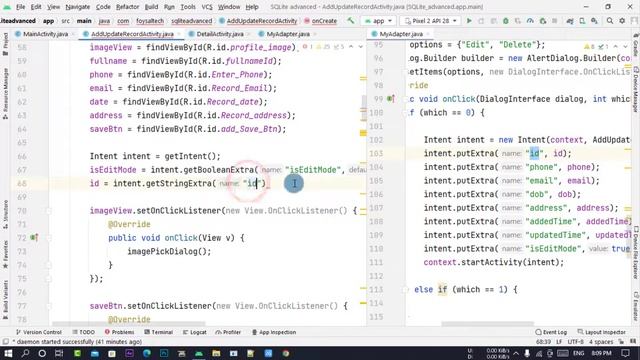Open the Navigate menu
This screenshot has width=640, height=360.
click(78, 7)
